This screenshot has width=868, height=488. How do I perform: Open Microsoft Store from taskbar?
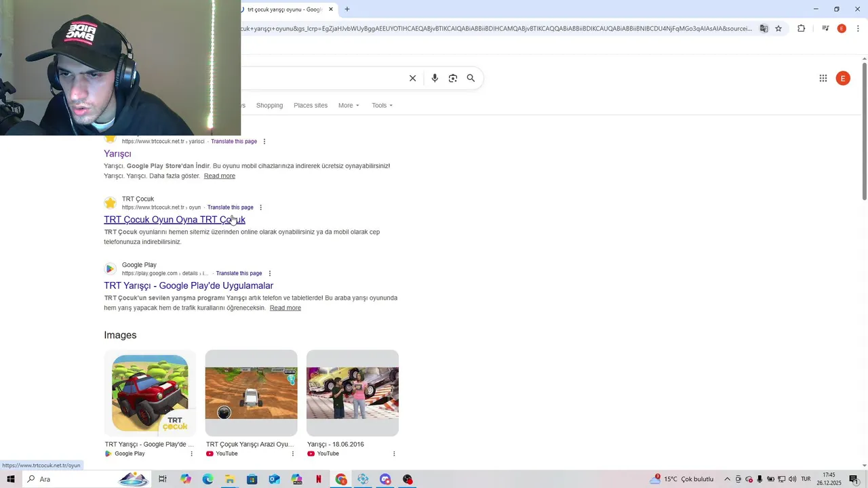coord(252,479)
